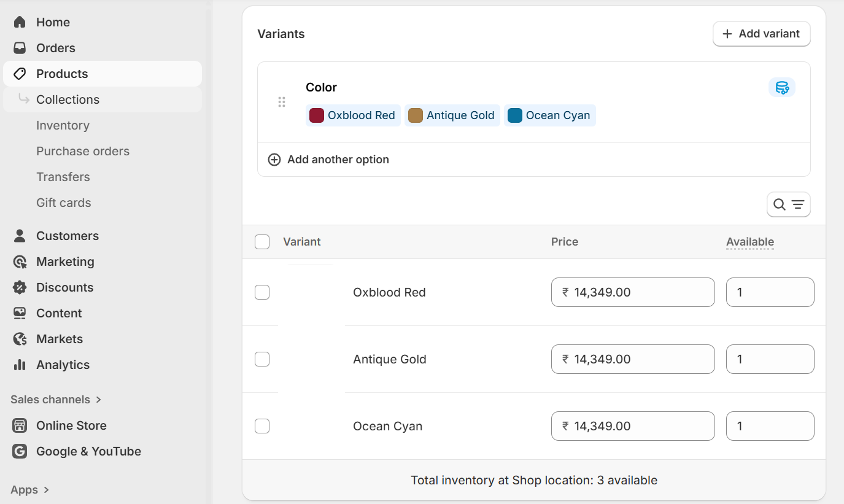The height and width of the screenshot is (504, 844).
Task: Check the Oxblood Red variant checkbox
Action: tap(262, 292)
